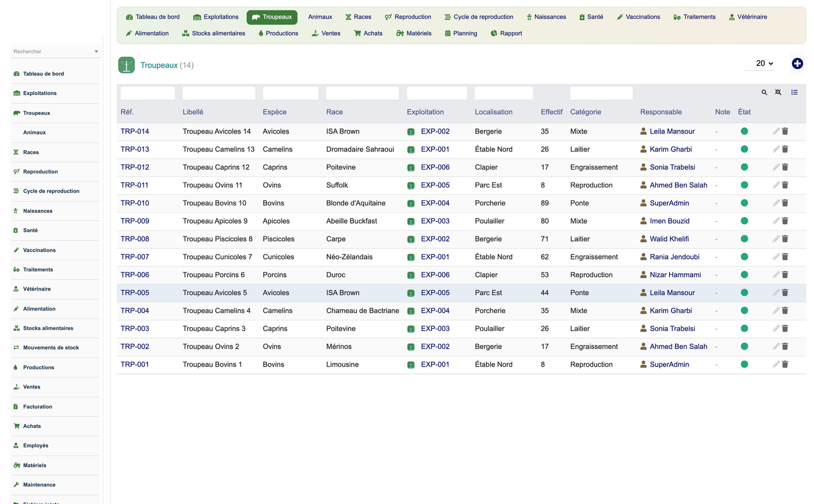Image resolution: width=814 pixels, height=504 pixels.
Task: Expand the Rechercher dropdown in sidebar
Action: tap(55, 51)
